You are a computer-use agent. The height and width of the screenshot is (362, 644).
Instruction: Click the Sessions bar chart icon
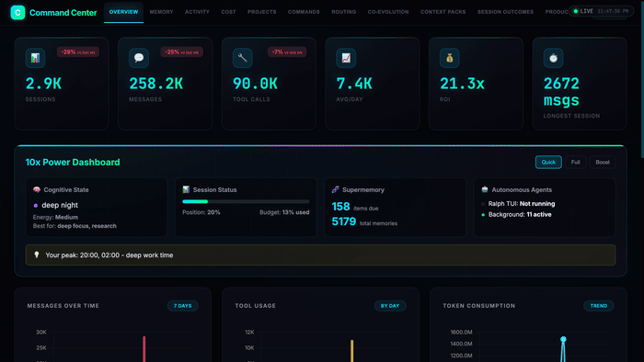pyautogui.click(x=35, y=58)
